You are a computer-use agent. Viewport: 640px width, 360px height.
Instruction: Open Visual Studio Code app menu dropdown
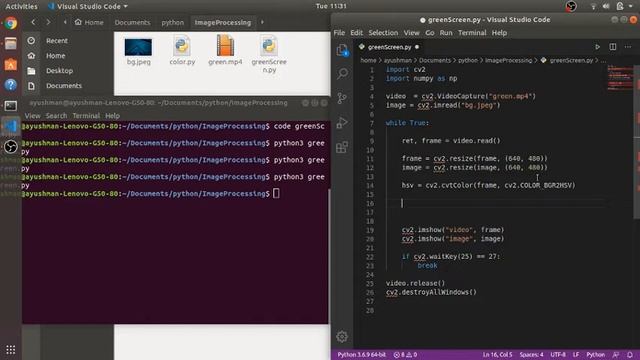tap(88, 7)
